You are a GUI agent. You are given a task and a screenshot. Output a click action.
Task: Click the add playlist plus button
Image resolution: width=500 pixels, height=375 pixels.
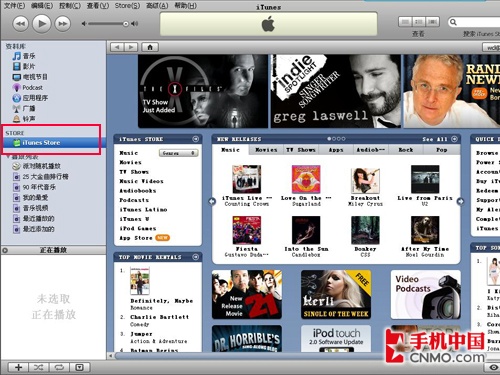[x=19, y=367]
